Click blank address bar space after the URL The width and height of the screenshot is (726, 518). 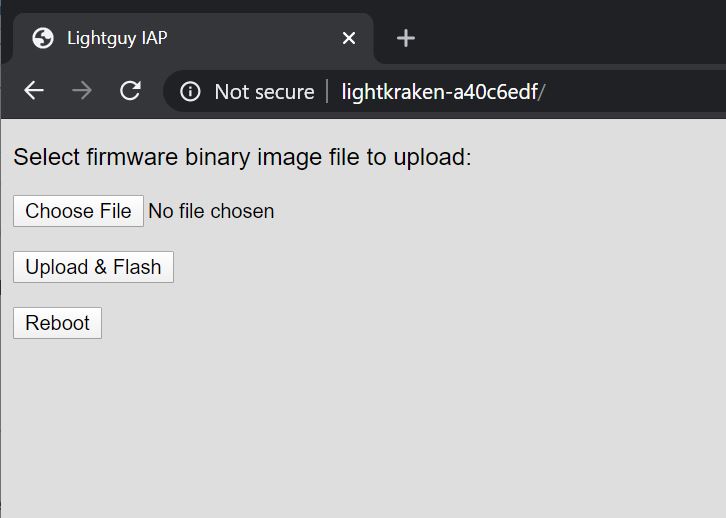640,92
